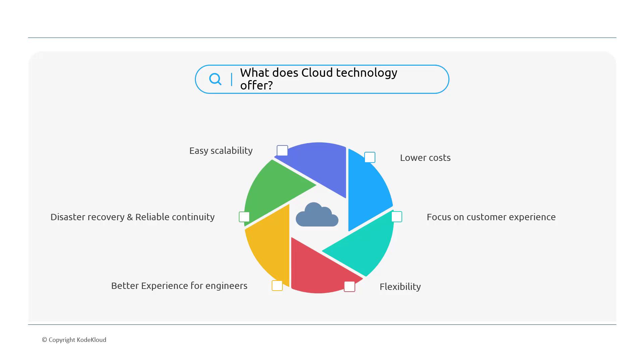Click the magnifying glass search icon

(x=215, y=79)
